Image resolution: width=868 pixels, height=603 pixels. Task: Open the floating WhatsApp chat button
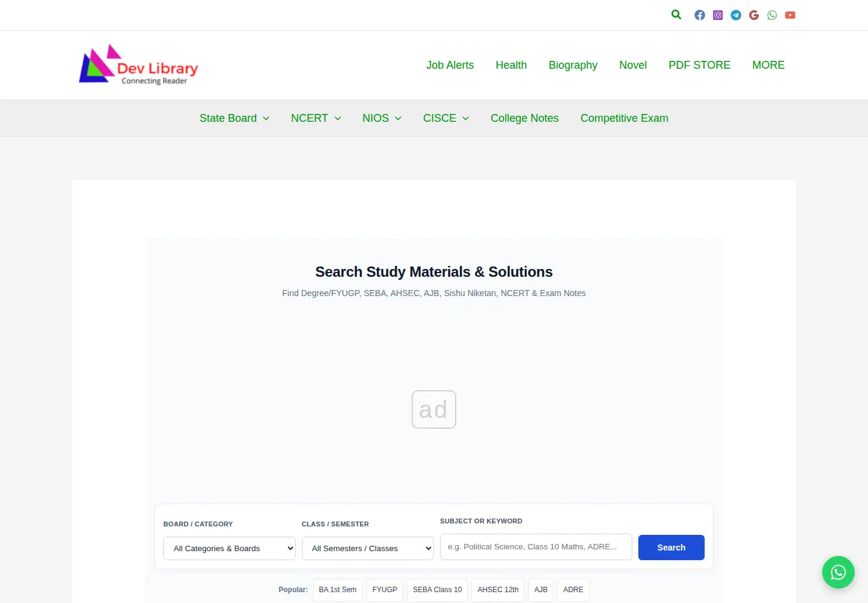838,572
